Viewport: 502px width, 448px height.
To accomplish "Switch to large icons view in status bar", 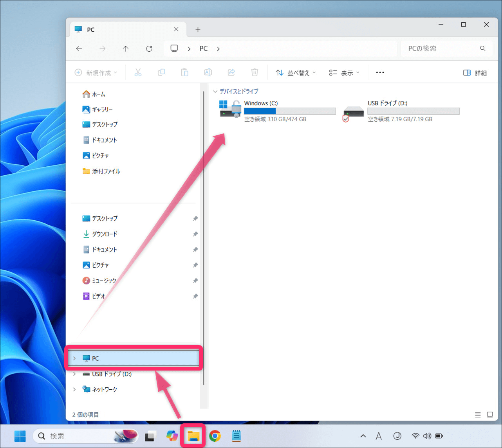I will tap(489, 415).
